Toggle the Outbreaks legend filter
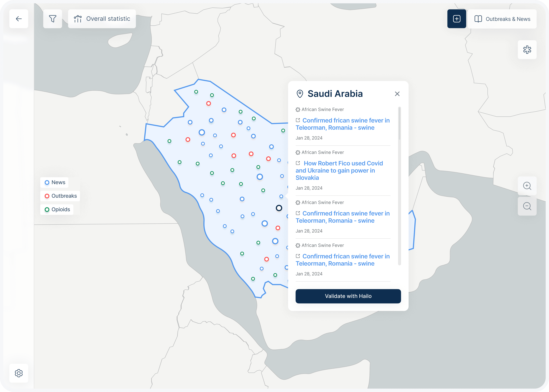The image size is (549, 392). [60, 196]
